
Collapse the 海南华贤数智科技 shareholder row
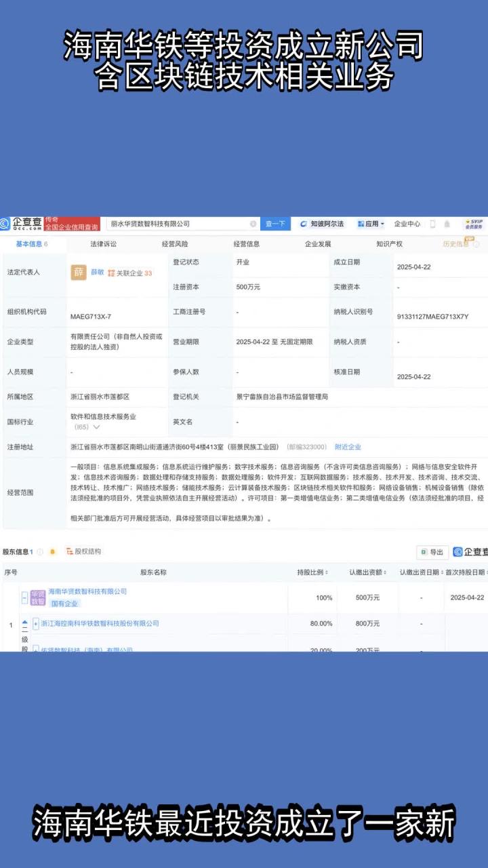pyautogui.click(x=24, y=598)
